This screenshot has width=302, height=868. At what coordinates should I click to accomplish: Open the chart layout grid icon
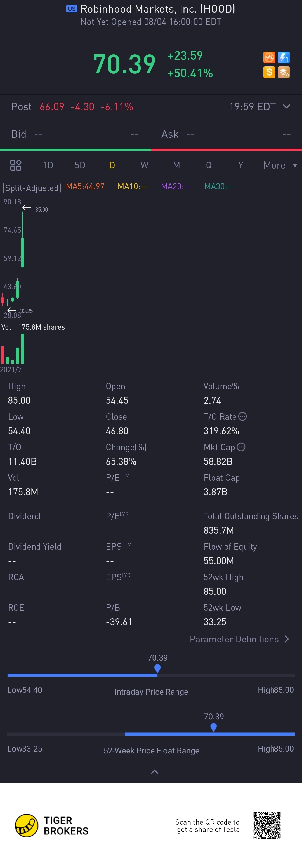tap(16, 165)
